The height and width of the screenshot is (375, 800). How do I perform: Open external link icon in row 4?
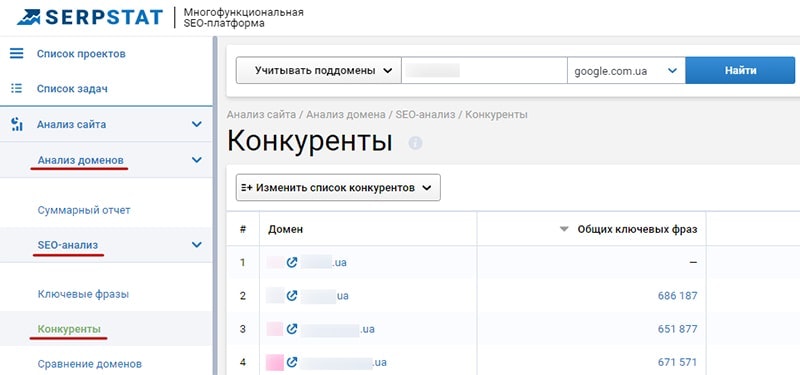(292, 363)
